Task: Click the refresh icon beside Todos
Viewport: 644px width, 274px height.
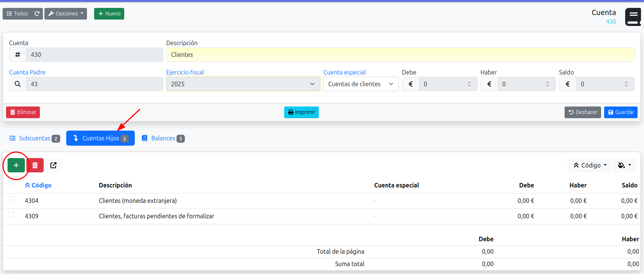Action: [x=37, y=14]
